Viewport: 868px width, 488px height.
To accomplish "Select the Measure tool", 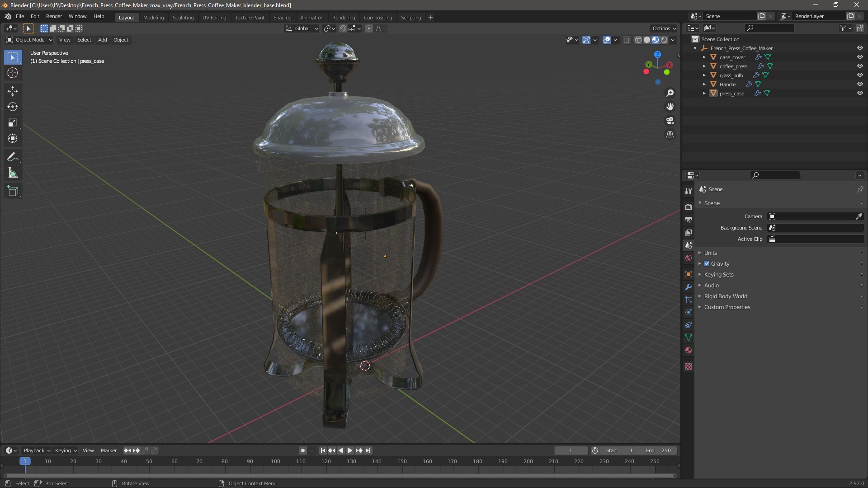I will [x=13, y=173].
